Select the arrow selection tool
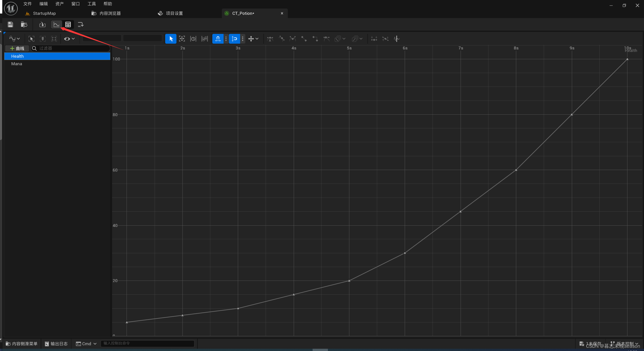This screenshot has height=351, width=644. (x=171, y=39)
